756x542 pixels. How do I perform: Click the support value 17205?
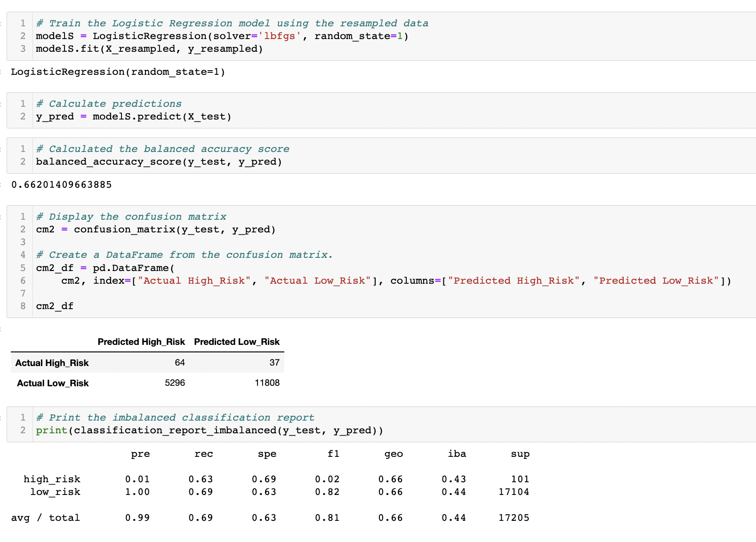[x=514, y=518]
